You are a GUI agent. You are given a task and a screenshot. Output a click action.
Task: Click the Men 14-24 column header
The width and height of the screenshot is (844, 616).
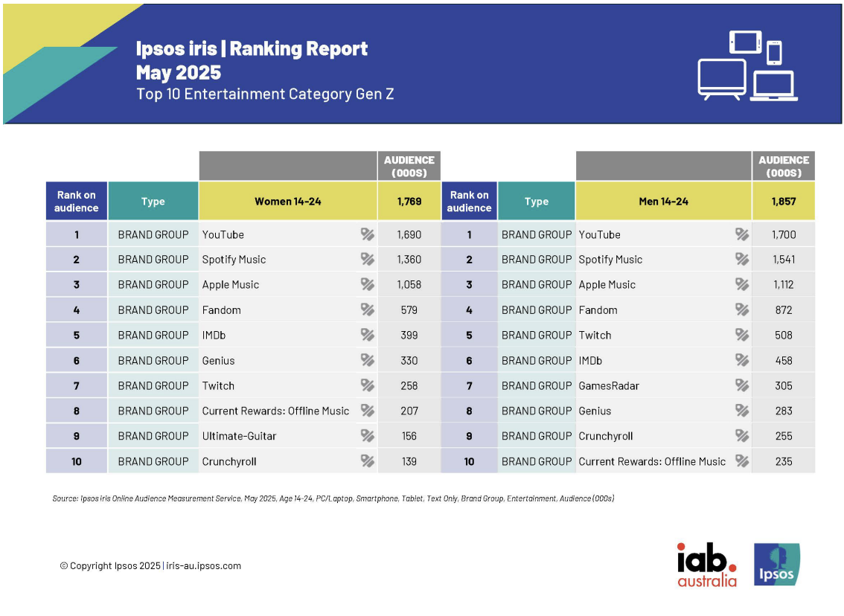[x=664, y=201]
